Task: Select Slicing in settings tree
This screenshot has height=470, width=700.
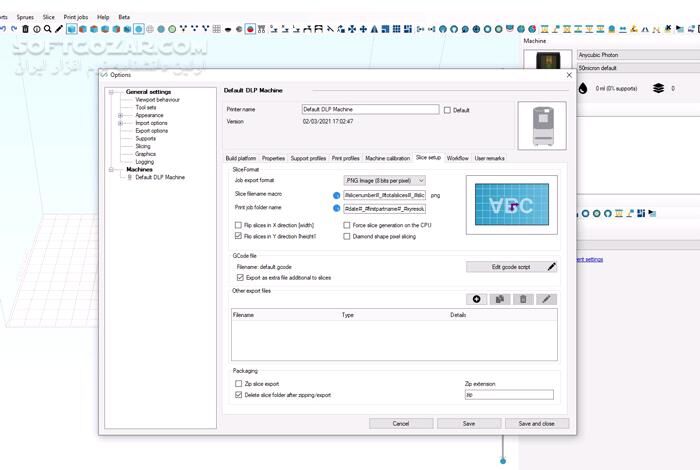Action: (x=143, y=146)
